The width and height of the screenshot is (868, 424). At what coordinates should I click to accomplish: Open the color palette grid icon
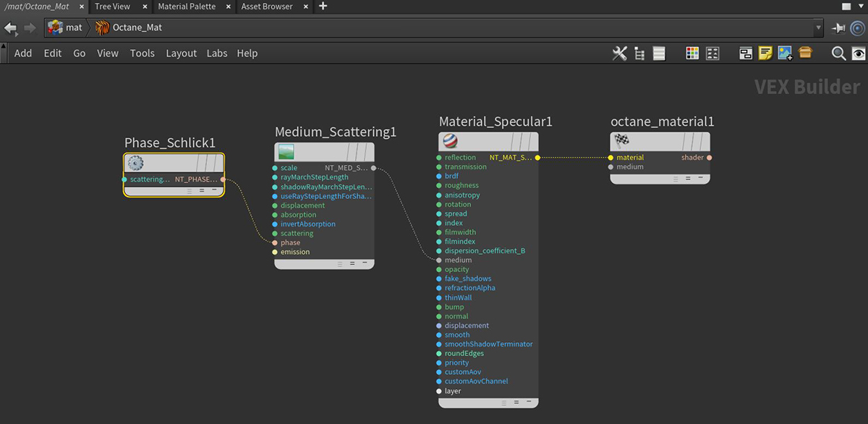point(692,54)
